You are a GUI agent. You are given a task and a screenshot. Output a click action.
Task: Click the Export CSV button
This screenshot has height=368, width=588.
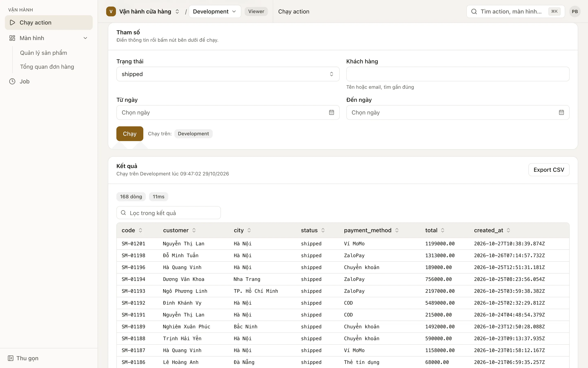(x=549, y=170)
